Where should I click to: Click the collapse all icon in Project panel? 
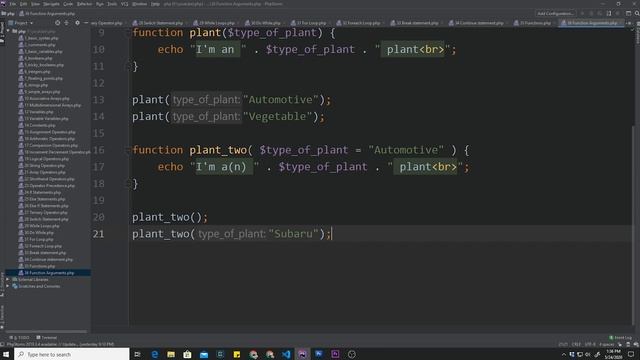tap(67, 23)
